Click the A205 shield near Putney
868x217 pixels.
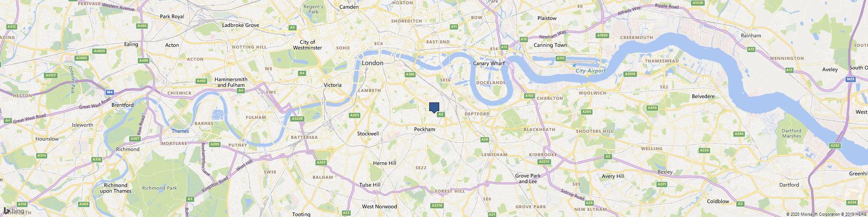point(214,144)
